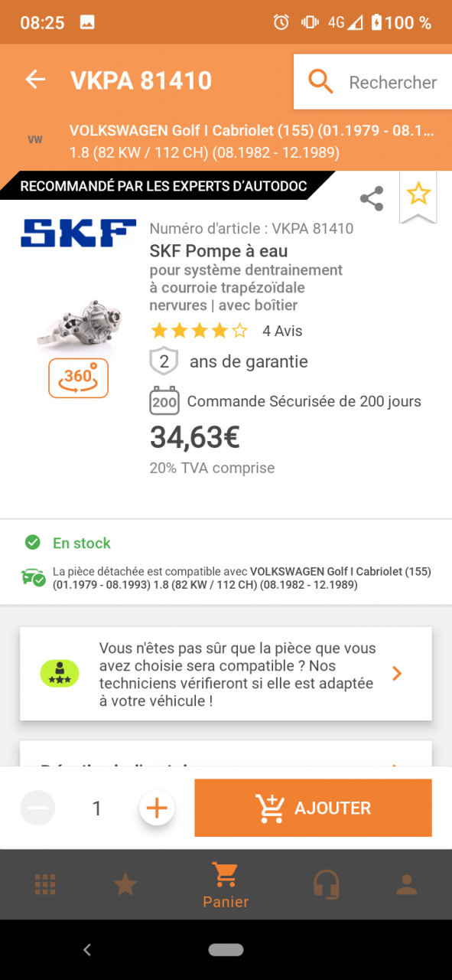Tap the Android back navigation arrow

click(87, 950)
